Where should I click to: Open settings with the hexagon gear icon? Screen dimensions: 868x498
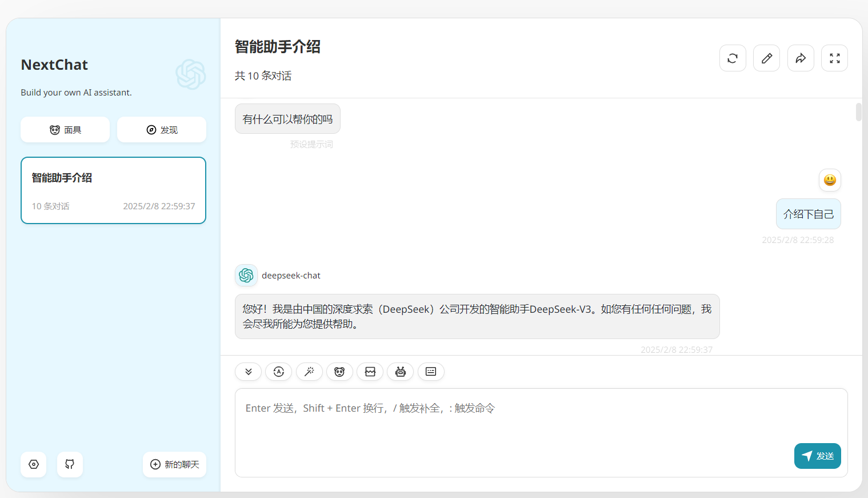34,464
